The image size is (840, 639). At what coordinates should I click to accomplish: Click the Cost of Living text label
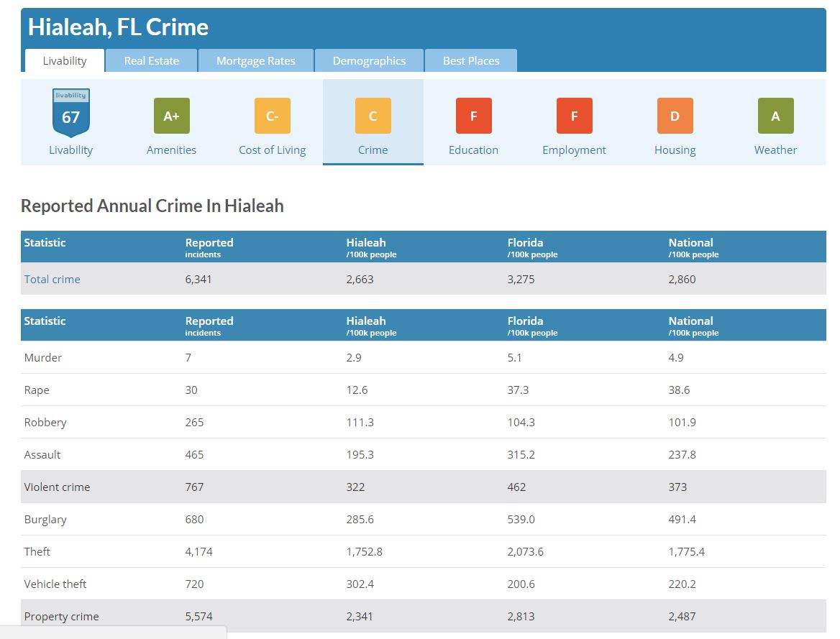click(272, 150)
